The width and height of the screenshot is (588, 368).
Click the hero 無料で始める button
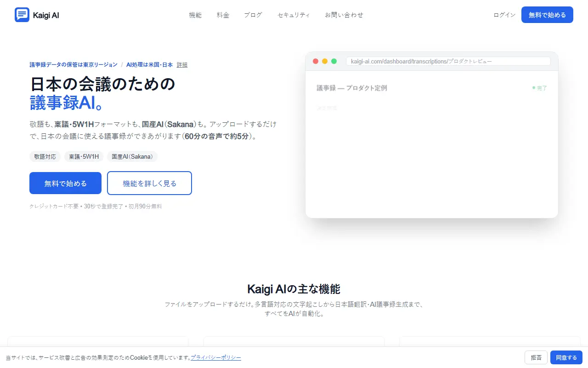pos(65,183)
